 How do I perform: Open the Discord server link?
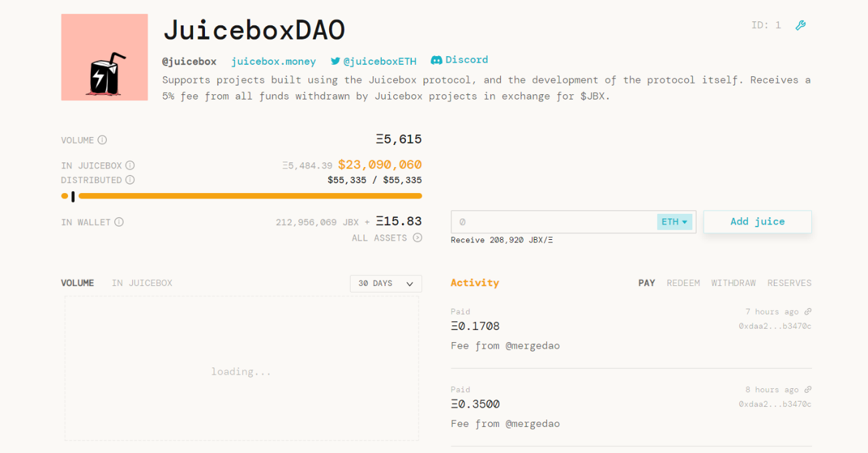point(459,60)
